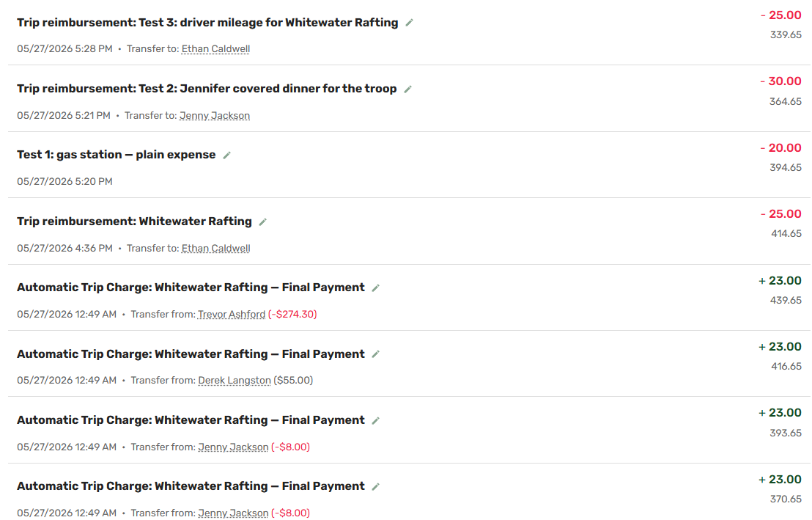Edit Trevor Ashford's Automatic Trip Charge entry

[x=376, y=288]
